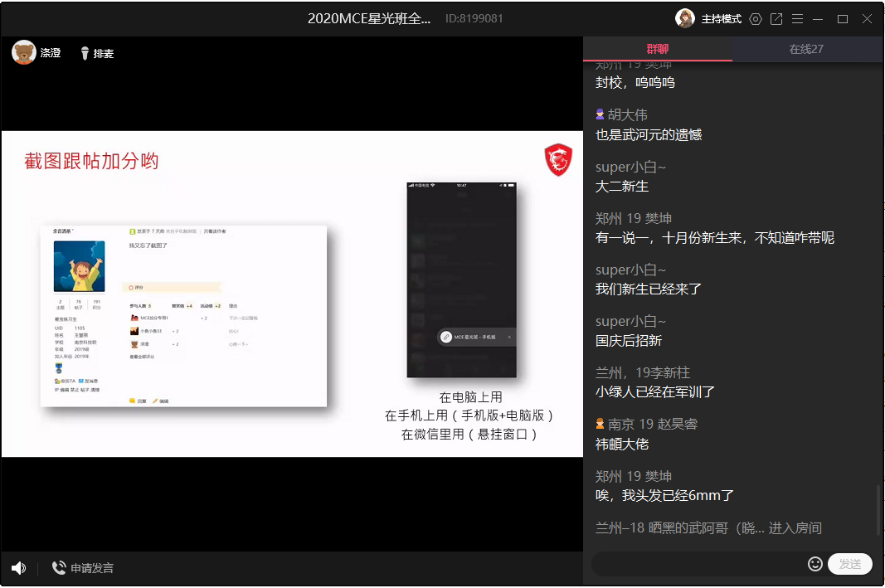
Task: Switch to the 群聊 tab
Action: tap(658, 49)
